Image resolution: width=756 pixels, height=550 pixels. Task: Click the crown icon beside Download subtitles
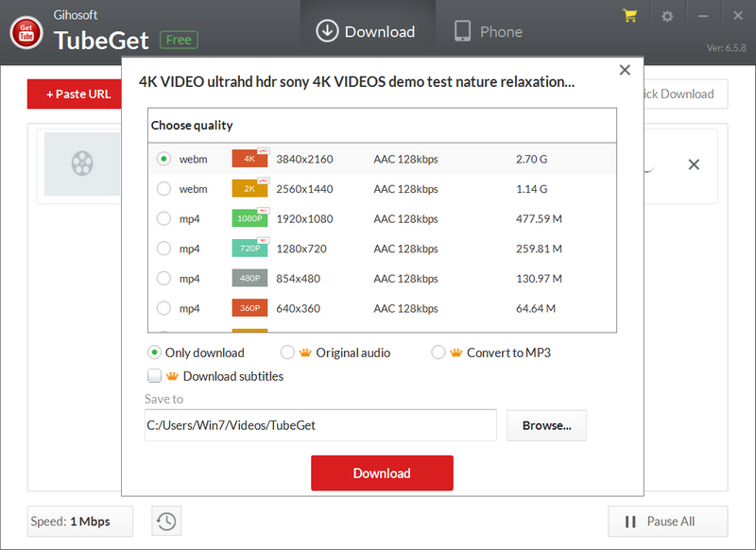pyautogui.click(x=172, y=376)
